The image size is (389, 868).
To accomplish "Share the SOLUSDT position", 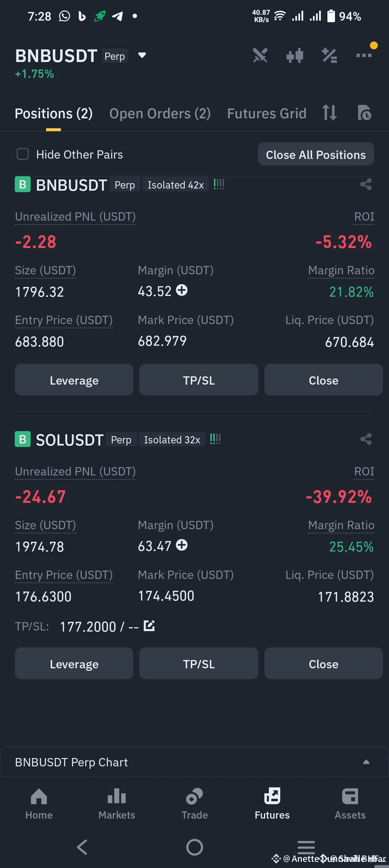I will click(x=366, y=439).
